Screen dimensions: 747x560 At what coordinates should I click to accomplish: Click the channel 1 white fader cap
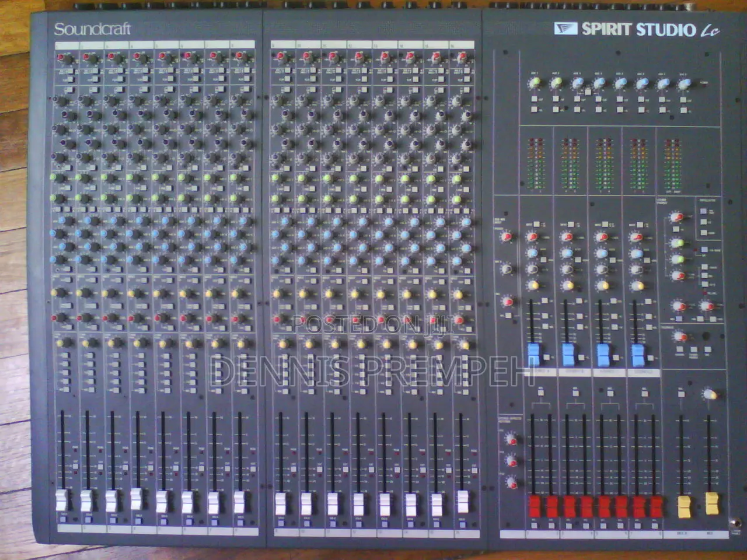pyautogui.click(x=62, y=502)
